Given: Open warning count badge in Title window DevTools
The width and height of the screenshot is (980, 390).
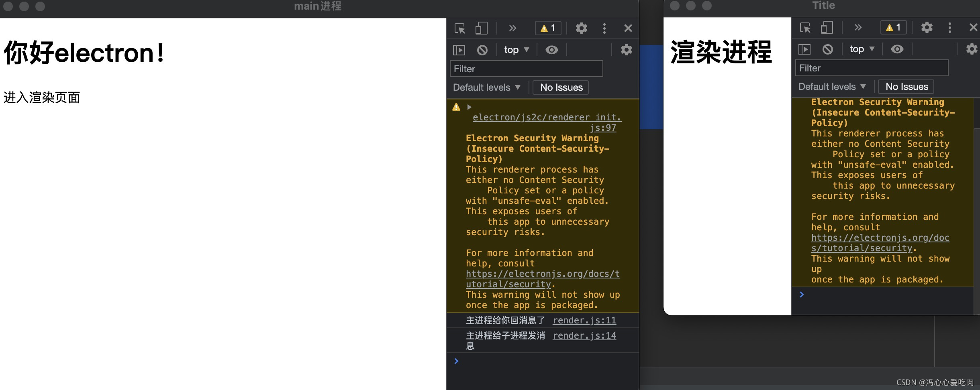Looking at the screenshot, I should click(x=893, y=27).
